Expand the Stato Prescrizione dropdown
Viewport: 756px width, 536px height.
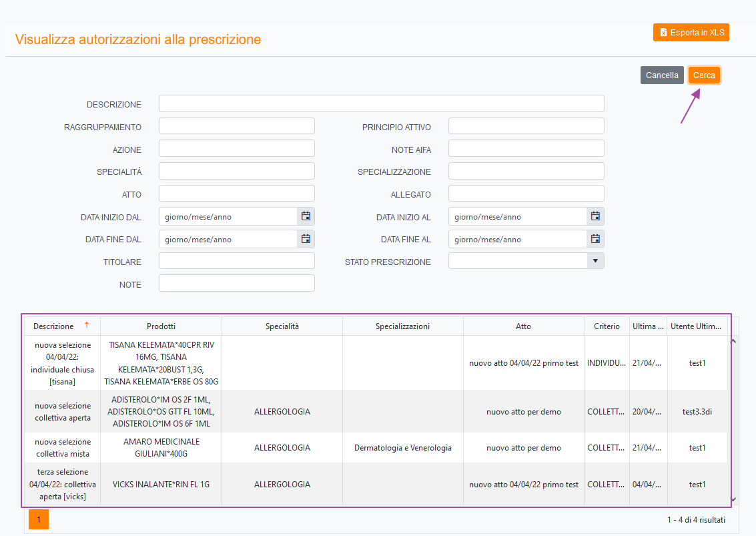(x=595, y=261)
